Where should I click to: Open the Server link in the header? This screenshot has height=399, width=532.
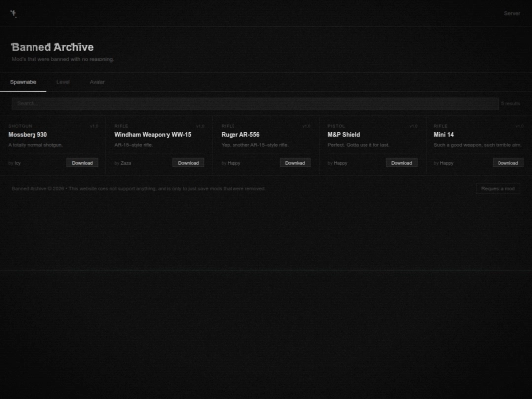512,13
